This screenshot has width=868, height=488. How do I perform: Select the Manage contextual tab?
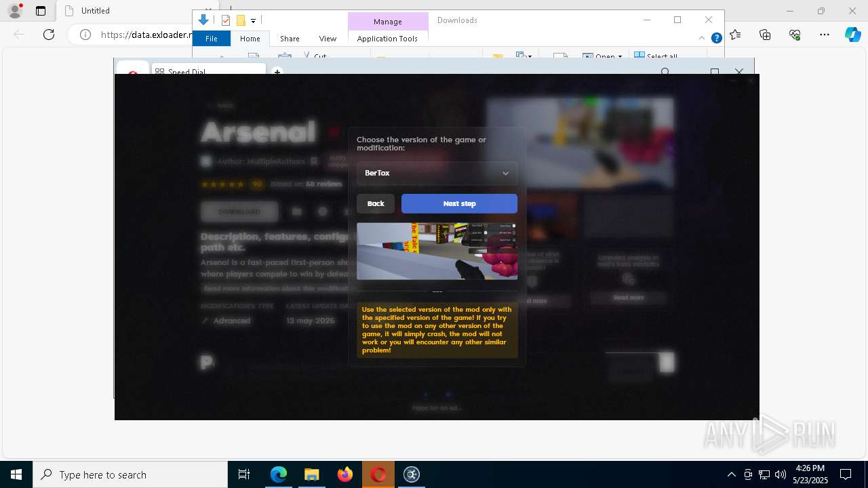pyautogui.click(x=388, y=21)
